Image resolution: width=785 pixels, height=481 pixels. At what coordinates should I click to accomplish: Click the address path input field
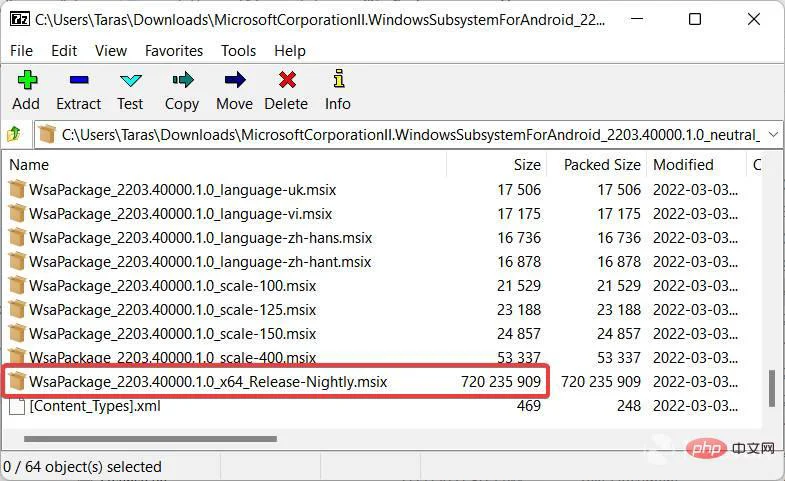pos(411,135)
